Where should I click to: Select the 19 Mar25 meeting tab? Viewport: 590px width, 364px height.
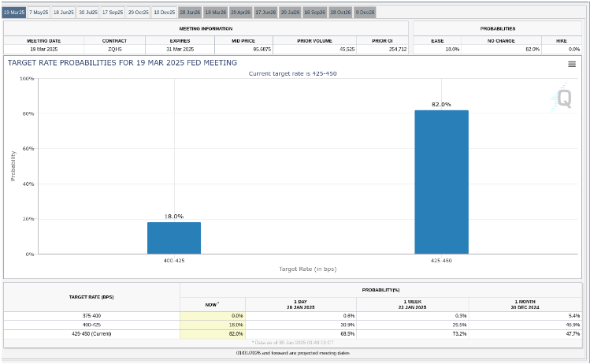click(14, 13)
